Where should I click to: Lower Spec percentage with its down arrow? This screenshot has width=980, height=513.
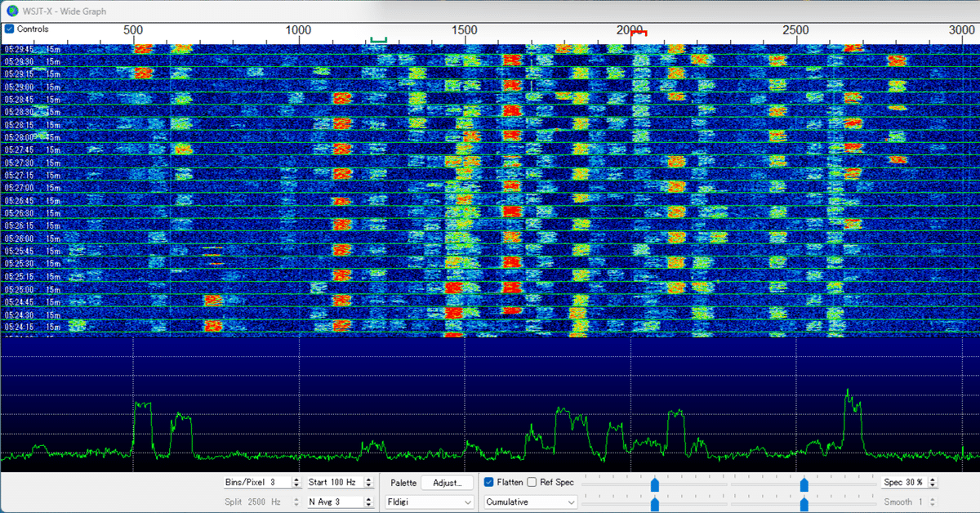click(x=933, y=486)
